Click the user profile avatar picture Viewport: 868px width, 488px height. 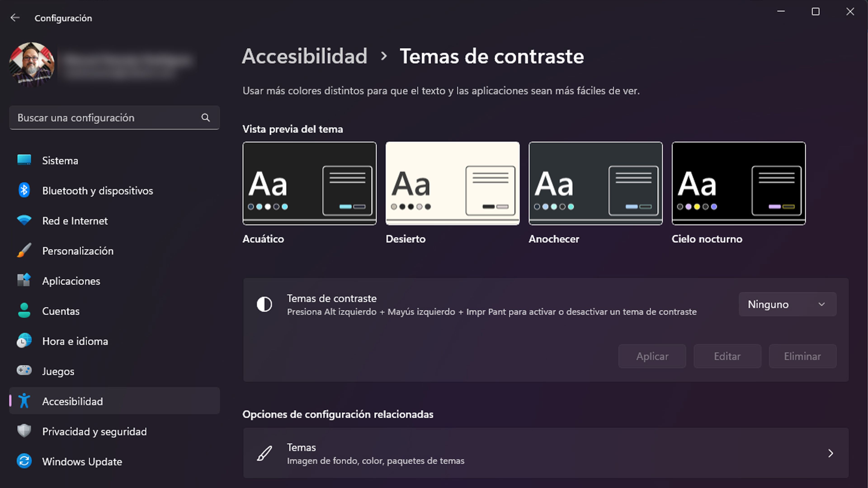pos(32,64)
